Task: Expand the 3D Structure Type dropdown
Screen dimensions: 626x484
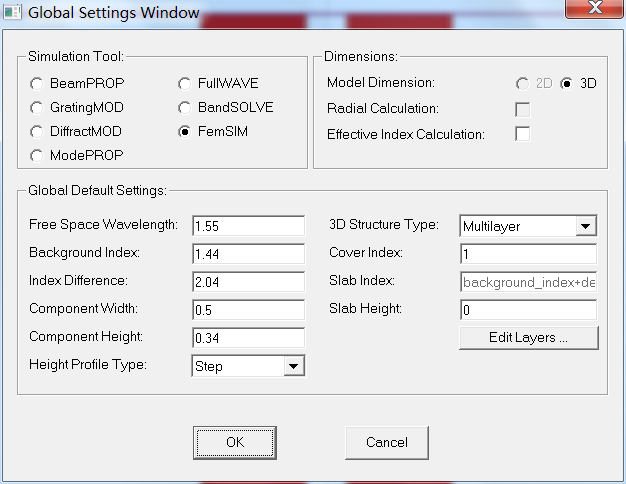Action: click(x=586, y=227)
